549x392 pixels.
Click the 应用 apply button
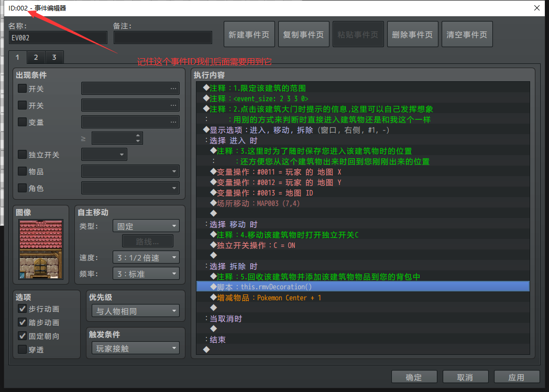point(517,377)
